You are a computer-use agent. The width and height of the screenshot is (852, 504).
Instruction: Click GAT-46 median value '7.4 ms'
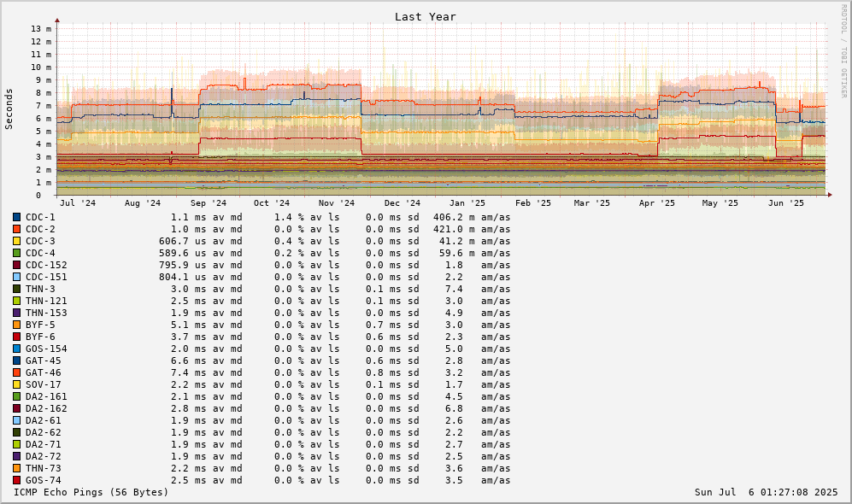(189, 372)
